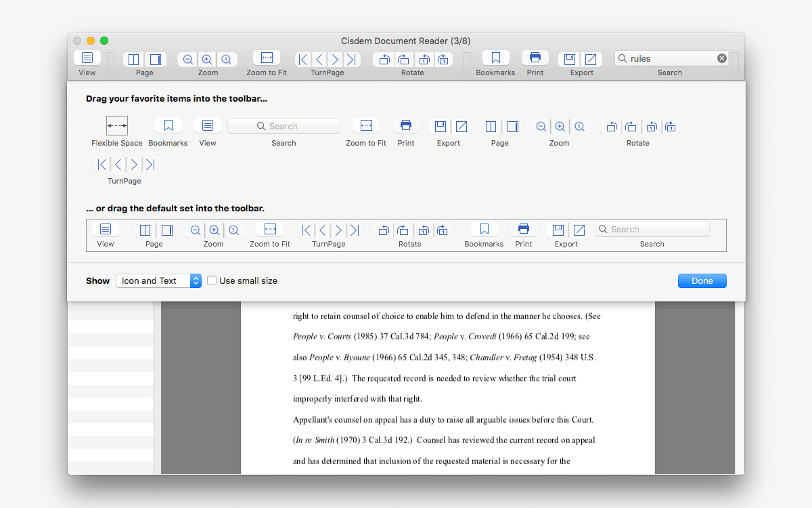Select Print item in the favorite items palette
Image resolution: width=812 pixels, height=508 pixels.
[406, 126]
